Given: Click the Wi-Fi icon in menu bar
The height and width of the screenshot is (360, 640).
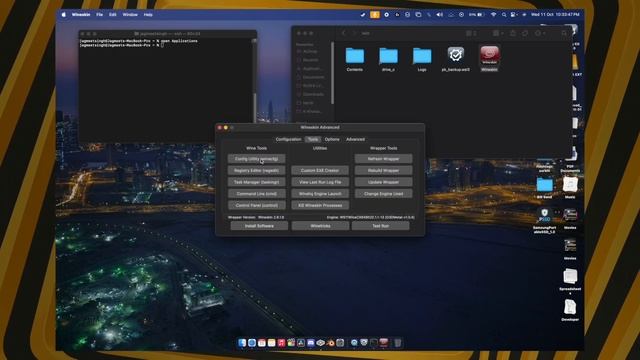Looking at the screenshot, I should click(x=493, y=14).
